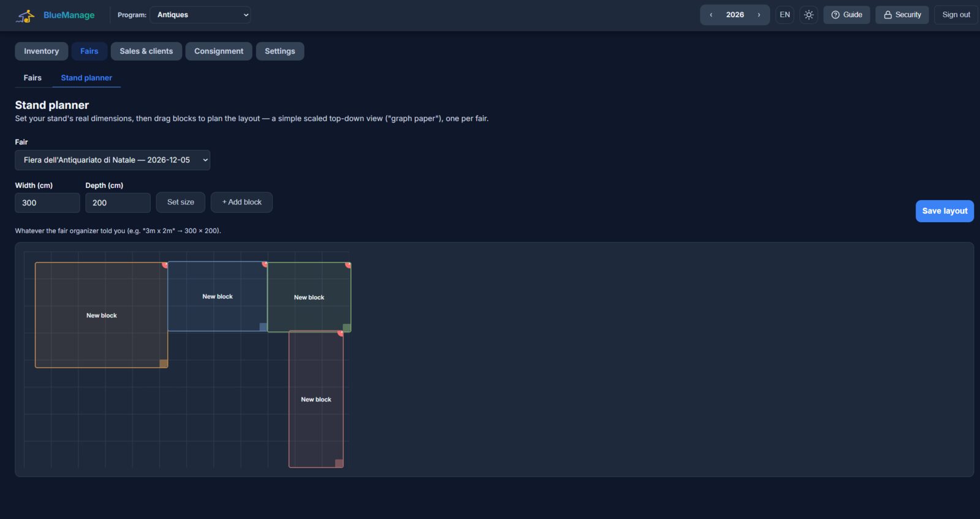The height and width of the screenshot is (519, 980).
Task: Delete the blue block via red dot
Action: tap(265, 264)
